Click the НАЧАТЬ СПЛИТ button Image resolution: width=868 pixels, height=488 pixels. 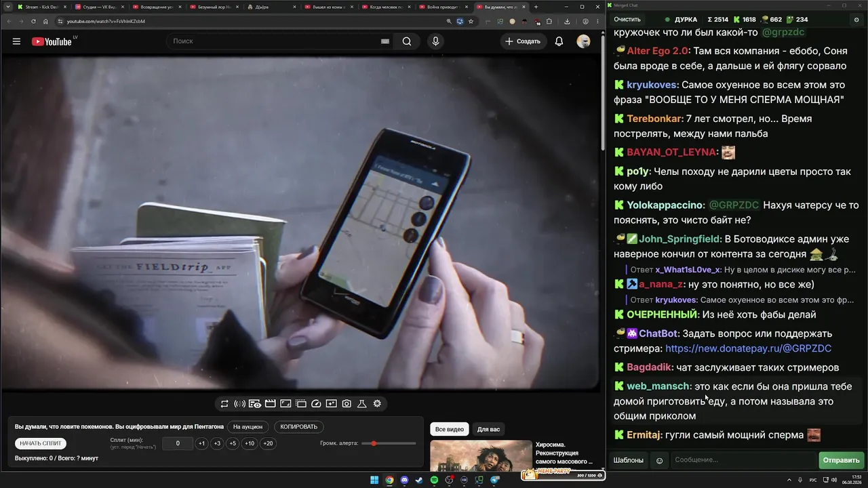[x=41, y=443]
